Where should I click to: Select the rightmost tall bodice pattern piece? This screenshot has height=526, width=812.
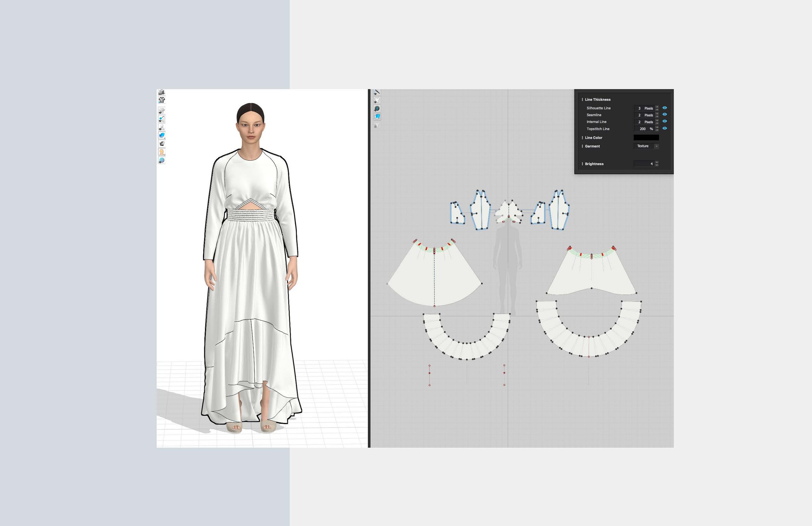(559, 210)
